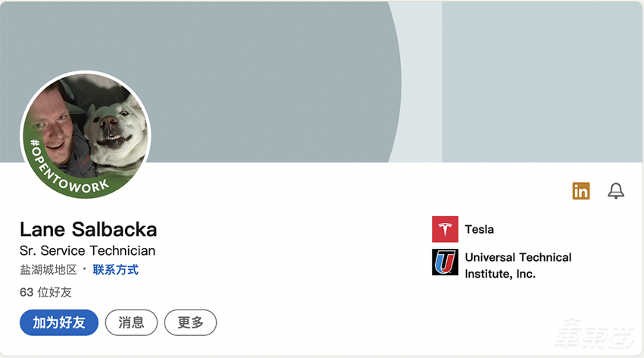Click the notification bell icon
The width and height of the screenshot is (644, 358).
coord(616,191)
